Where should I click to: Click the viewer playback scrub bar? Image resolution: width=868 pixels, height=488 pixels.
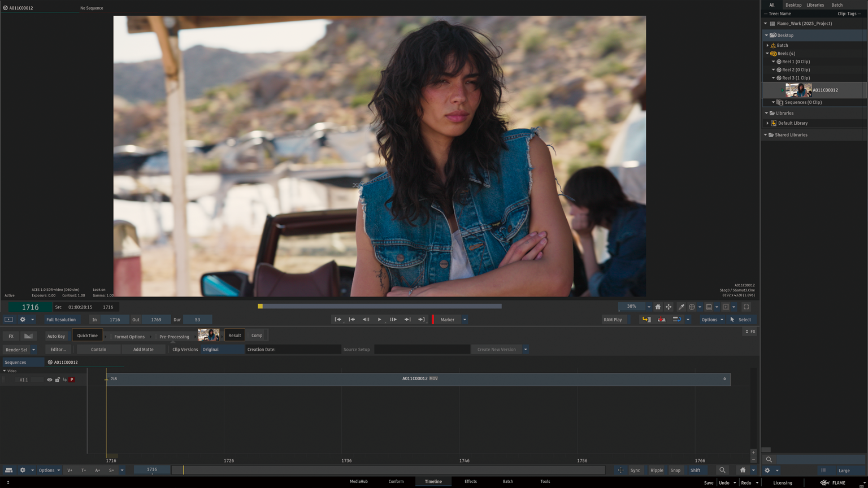(x=381, y=306)
